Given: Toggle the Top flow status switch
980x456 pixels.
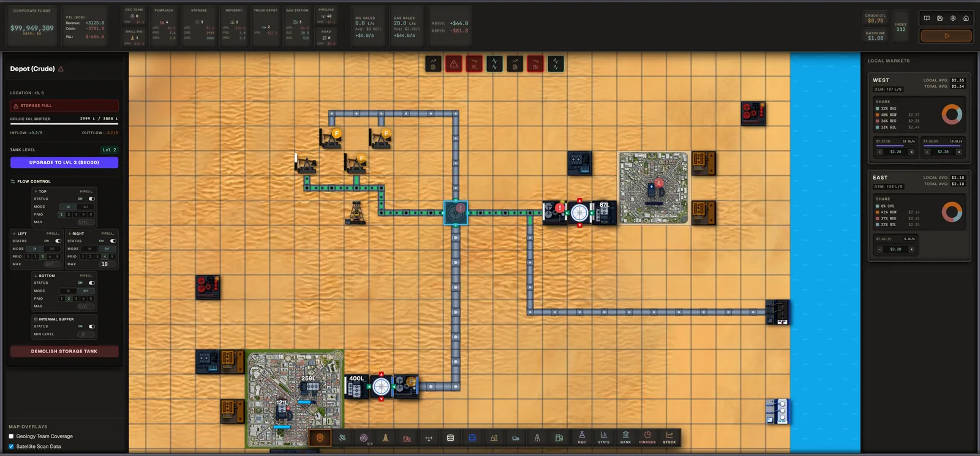Looking at the screenshot, I should click(92, 199).
